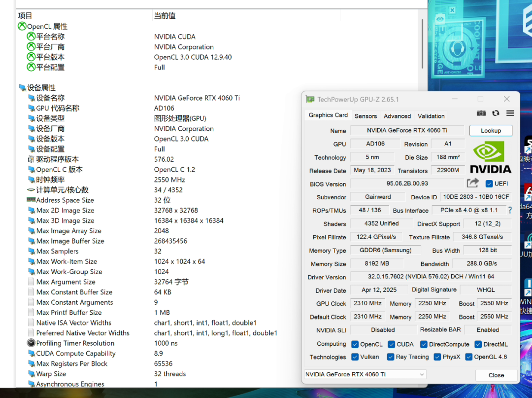Toggle the OpenGL 4.6 checkbox
The width and height of the screenshot is (532, 398).
click(468, 357)
